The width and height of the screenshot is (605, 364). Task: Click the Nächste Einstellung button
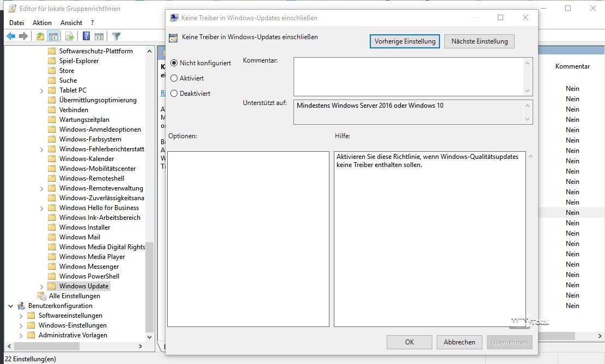pos(480,41)
